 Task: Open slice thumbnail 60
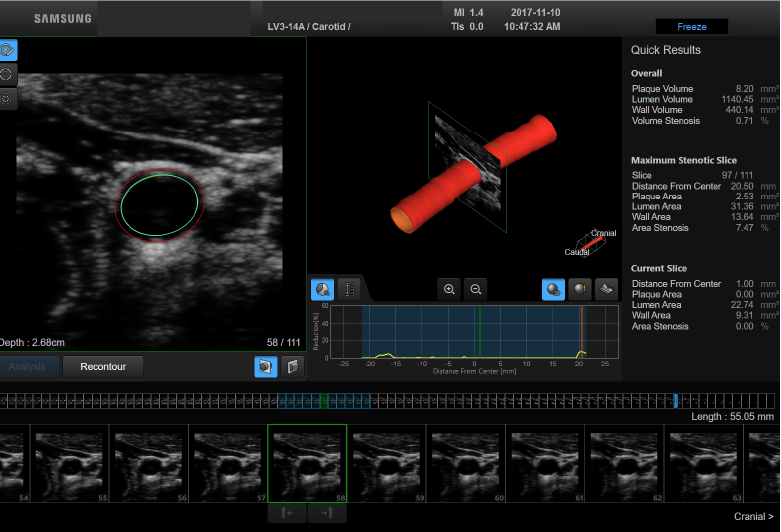click(466, 464)
